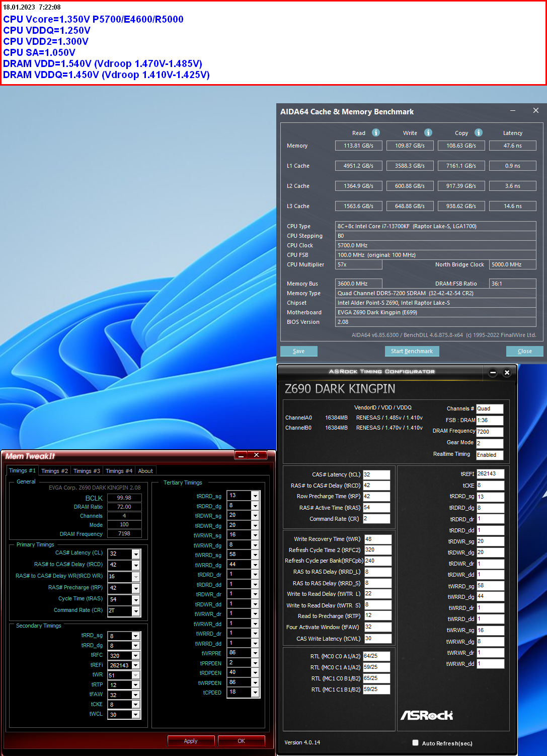Viewport: 547px width, 756px height.
Task: Expand the tREFi dropdown in Mem TweakIt
Action: [136, 665]
